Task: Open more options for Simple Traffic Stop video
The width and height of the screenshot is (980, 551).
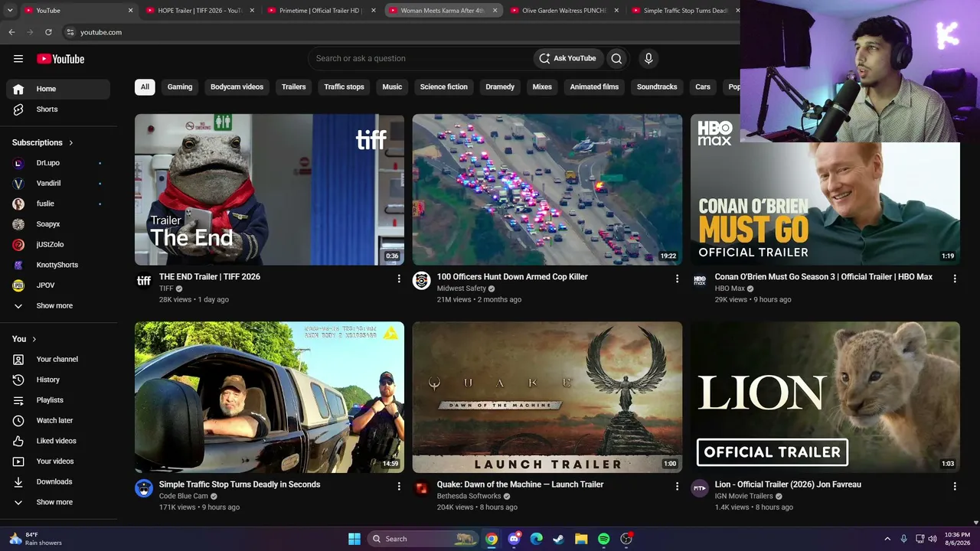Action: click(x=399, y=486)
